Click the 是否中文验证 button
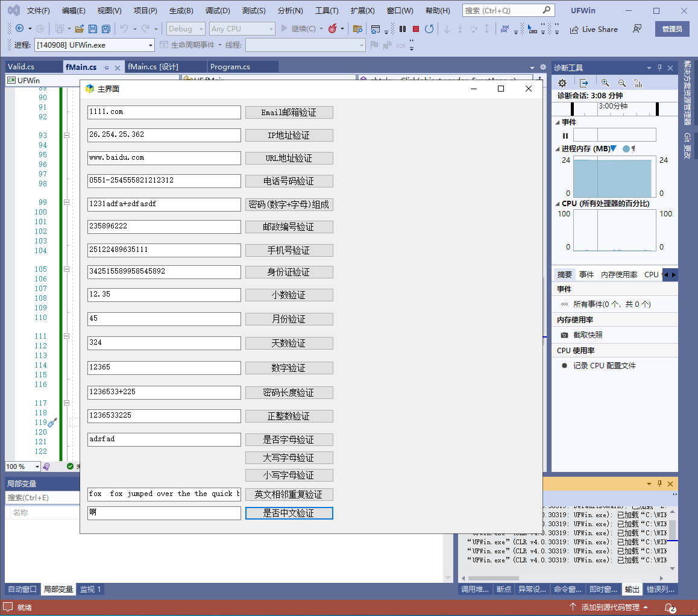Screen dimensions: 698x616 click(x=289, y=513)
